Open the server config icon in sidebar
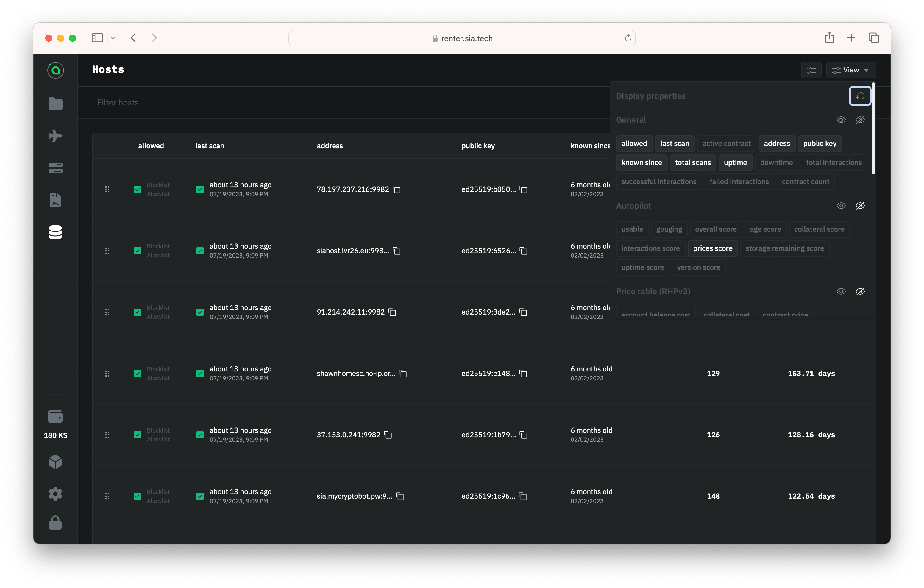924x588 pixels. coord(55,168)
